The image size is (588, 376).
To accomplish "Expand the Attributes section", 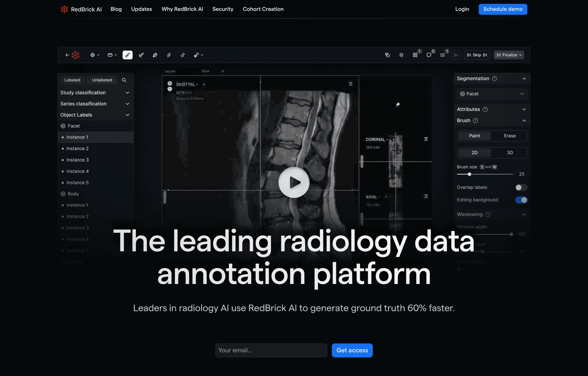I will click(524, 109).
